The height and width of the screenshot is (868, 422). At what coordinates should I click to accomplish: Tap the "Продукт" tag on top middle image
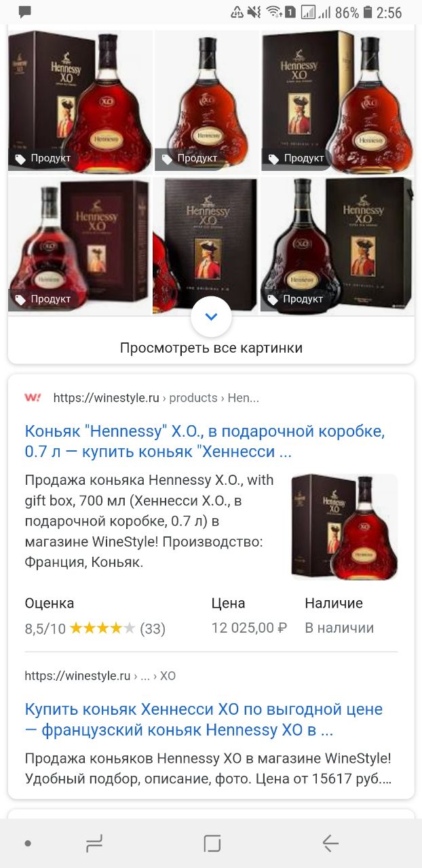(190, 159)
